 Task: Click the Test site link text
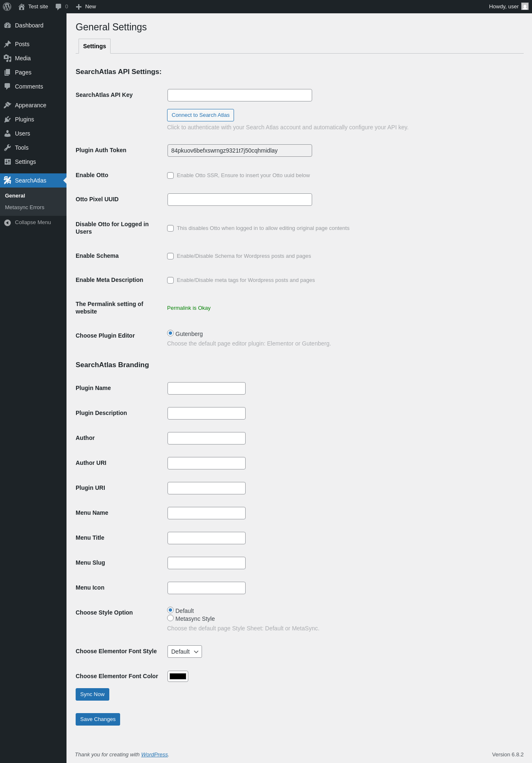[x=38, y=7]
